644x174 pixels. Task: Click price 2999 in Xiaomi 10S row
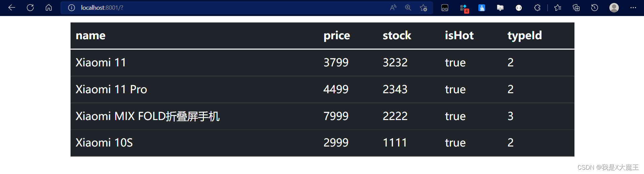pyautogui.click(x=336, y=142)
